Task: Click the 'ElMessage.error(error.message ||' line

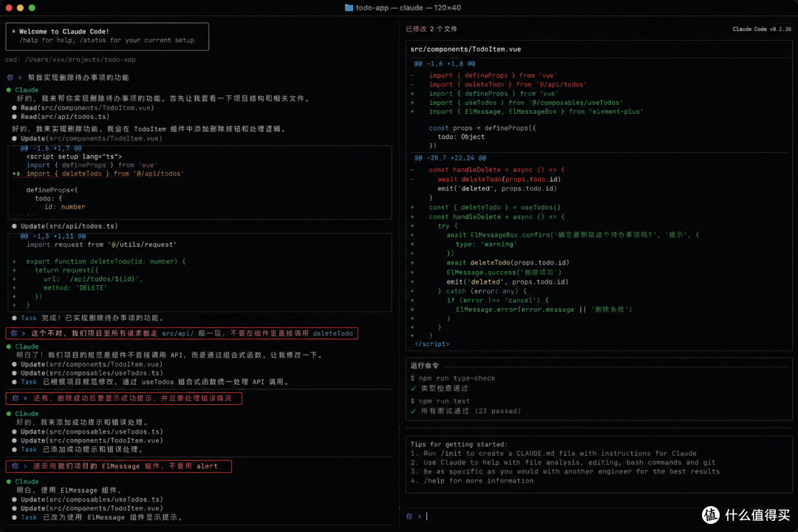Action: [x=544, y=310]
